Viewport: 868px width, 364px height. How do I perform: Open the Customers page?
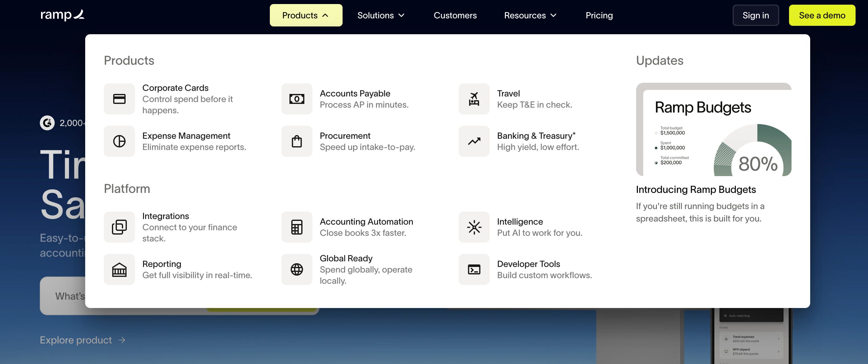455,15
